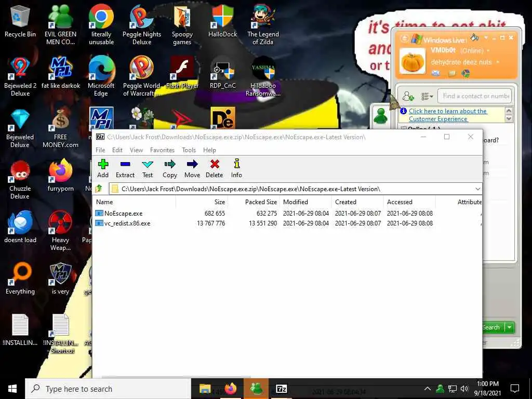Run Test on the archive in 7-Zip
This screenshot has height=399, width=532.
click(147, 169)
